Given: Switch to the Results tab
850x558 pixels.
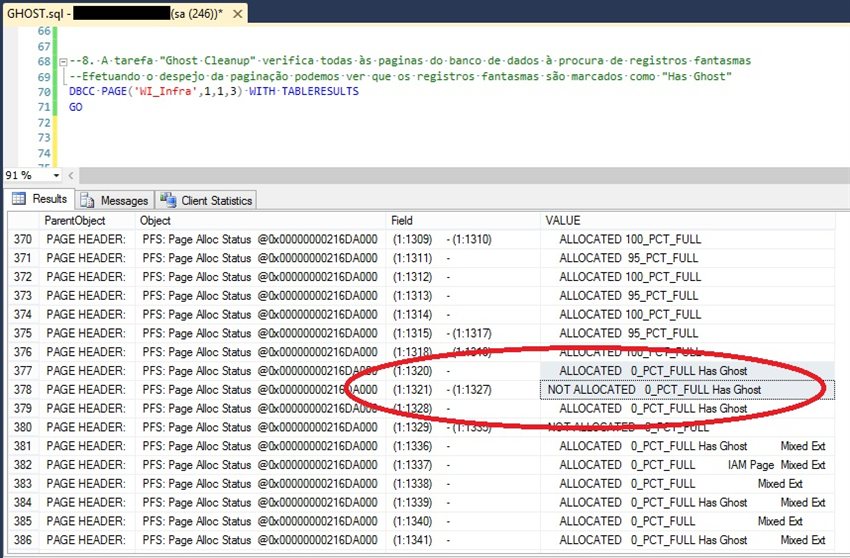Looking at the screenshot, I should (x=40, y=199).
